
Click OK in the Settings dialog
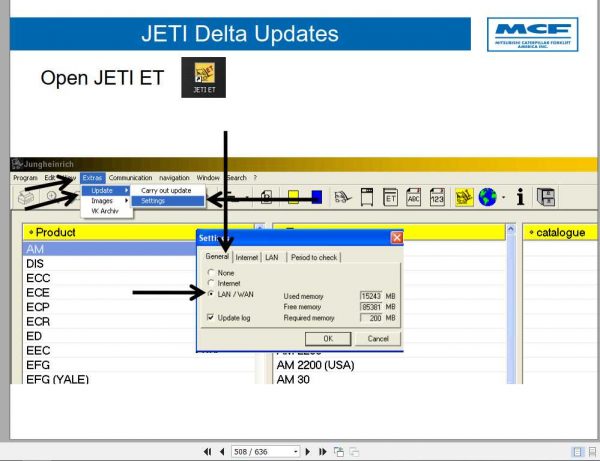point(328,339)
